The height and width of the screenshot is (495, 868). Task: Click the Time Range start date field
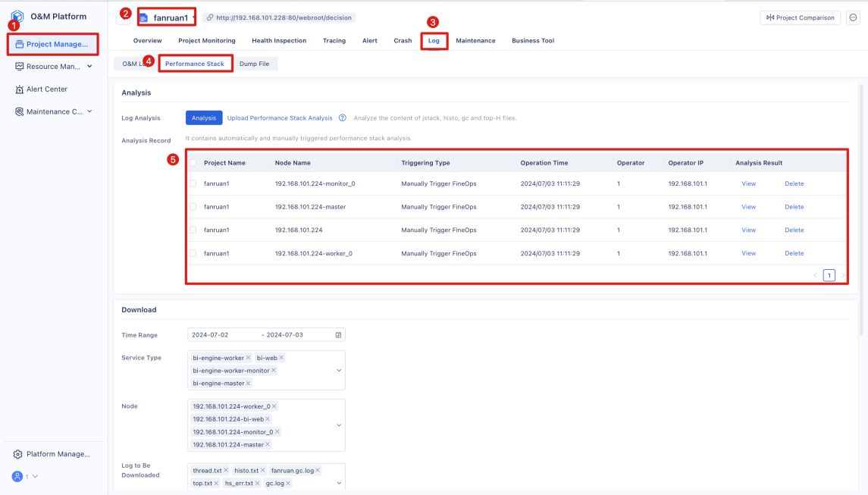pos(223,335)
